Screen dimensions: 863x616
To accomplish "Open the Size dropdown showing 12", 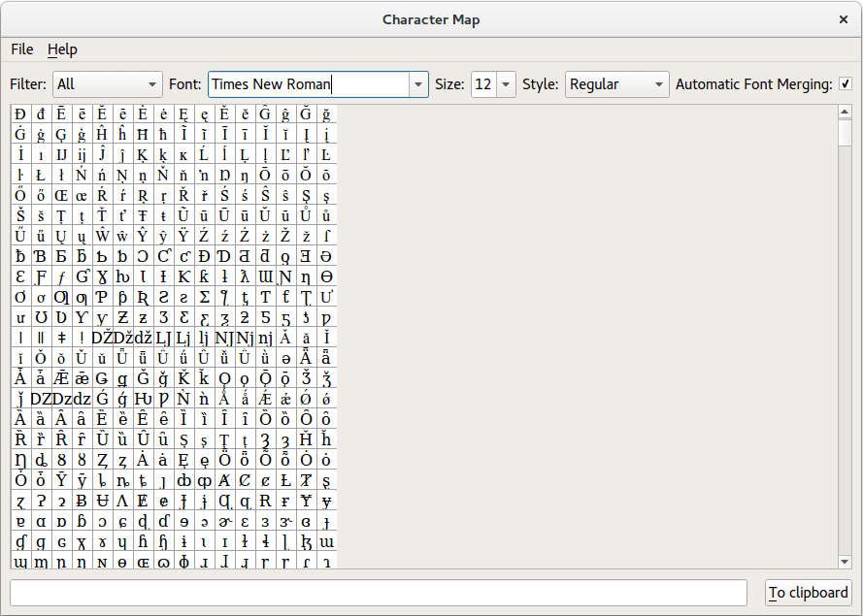I will 493,84.
